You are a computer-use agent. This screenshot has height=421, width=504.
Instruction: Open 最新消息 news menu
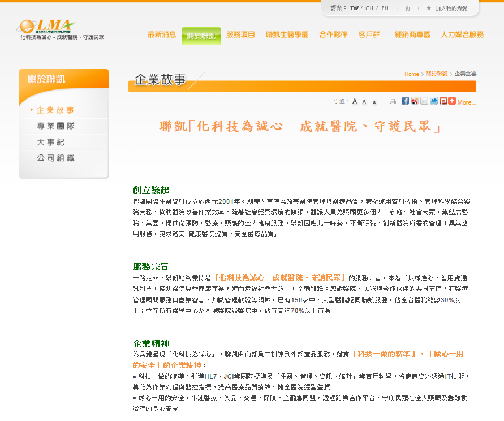pyautogui.click(x=162, y=35)
